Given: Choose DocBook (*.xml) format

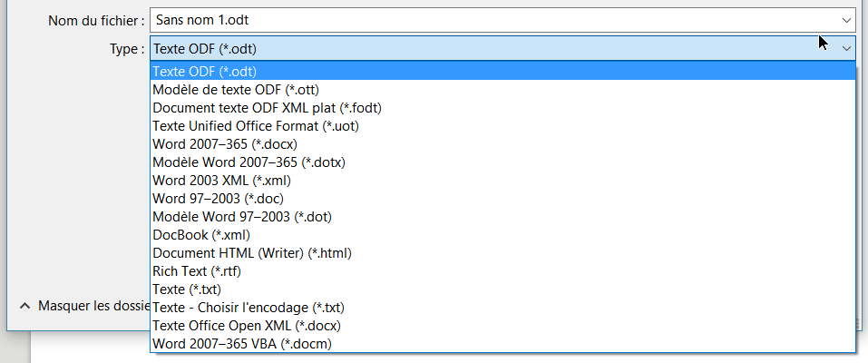Looking at the screenshot, I should [x=502, y=235].
